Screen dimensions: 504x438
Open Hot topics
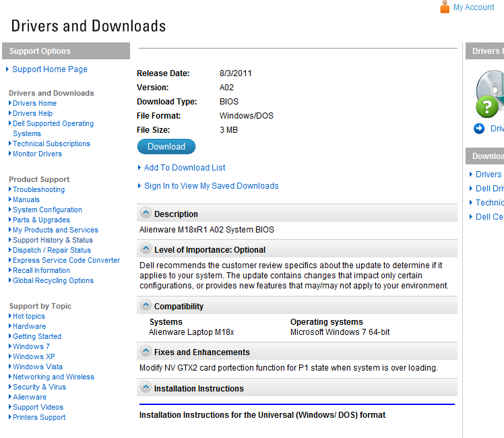pos(29,316)
